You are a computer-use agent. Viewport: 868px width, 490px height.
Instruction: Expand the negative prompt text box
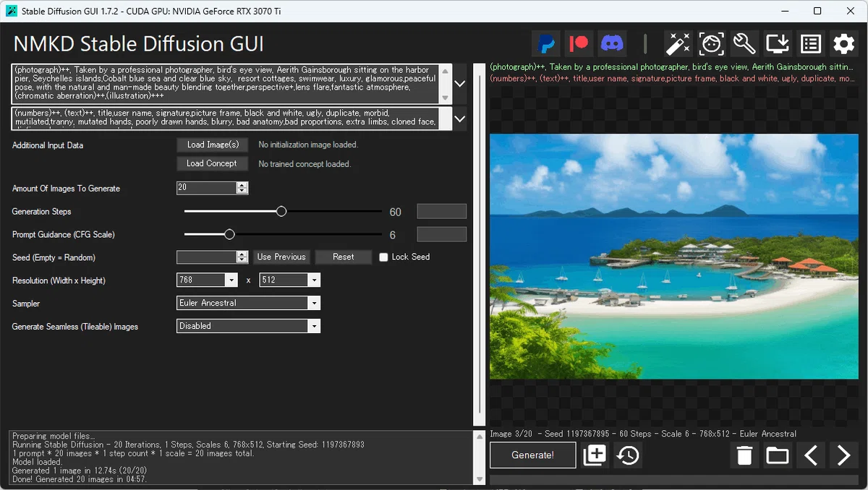pyautogui.click(x=459, y=119)
